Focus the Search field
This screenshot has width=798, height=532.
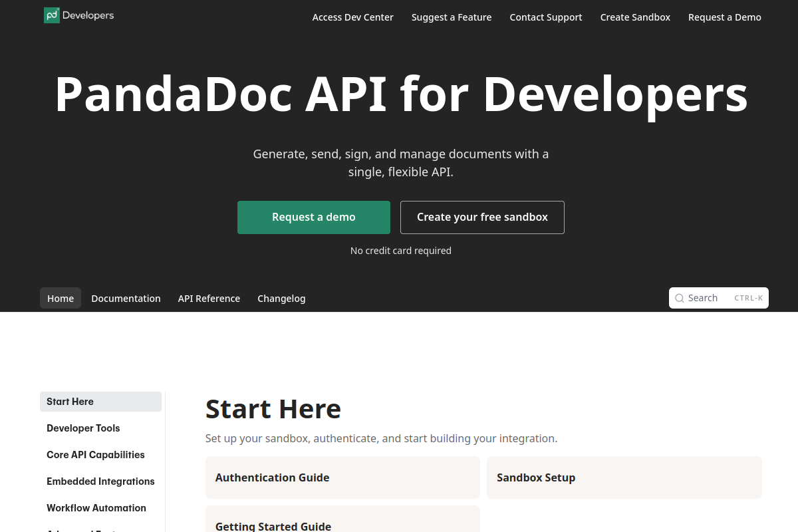pos(719,298)
